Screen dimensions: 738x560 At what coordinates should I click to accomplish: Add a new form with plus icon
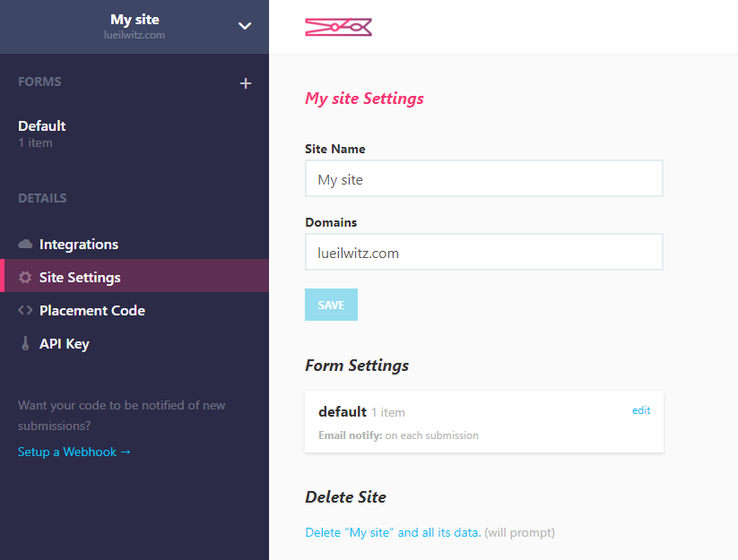pos(245,83)
